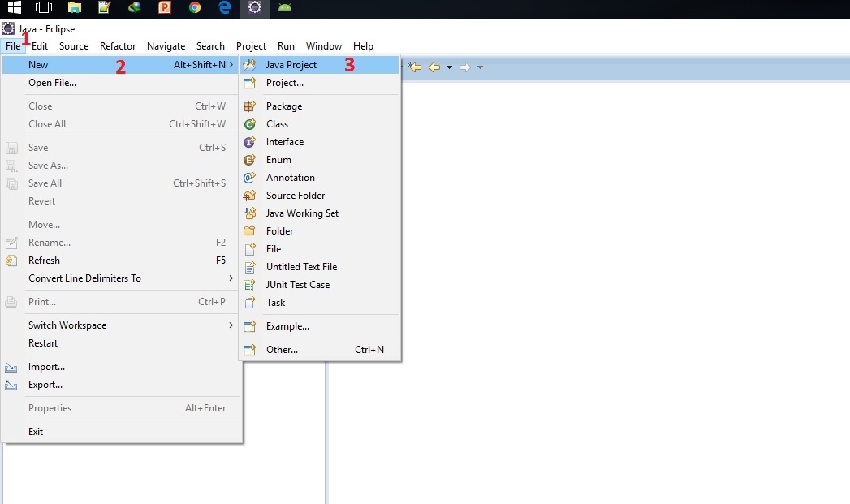This screenshot has width=850, height=504.
Task: Open the Window menu in the menu bar
Action: 323,46
